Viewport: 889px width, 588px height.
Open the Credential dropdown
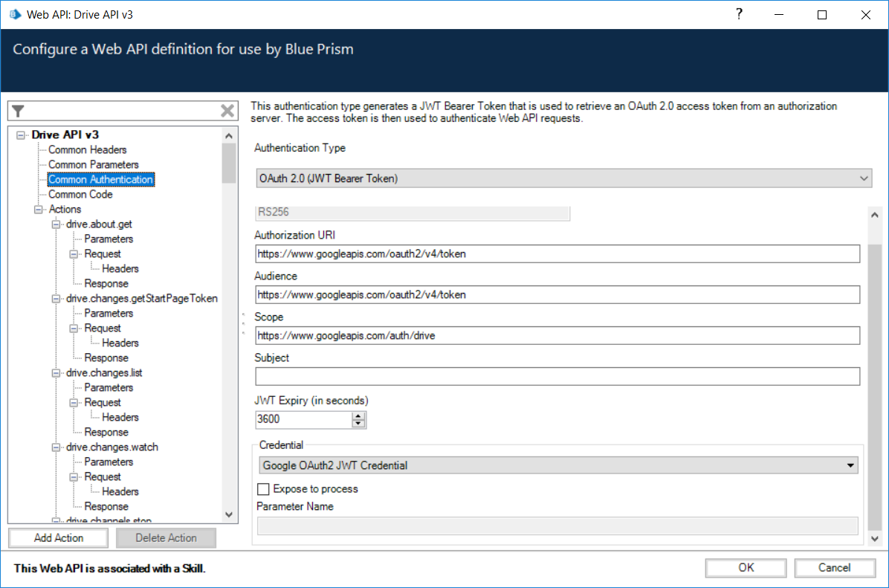click(x=850, y=465)
